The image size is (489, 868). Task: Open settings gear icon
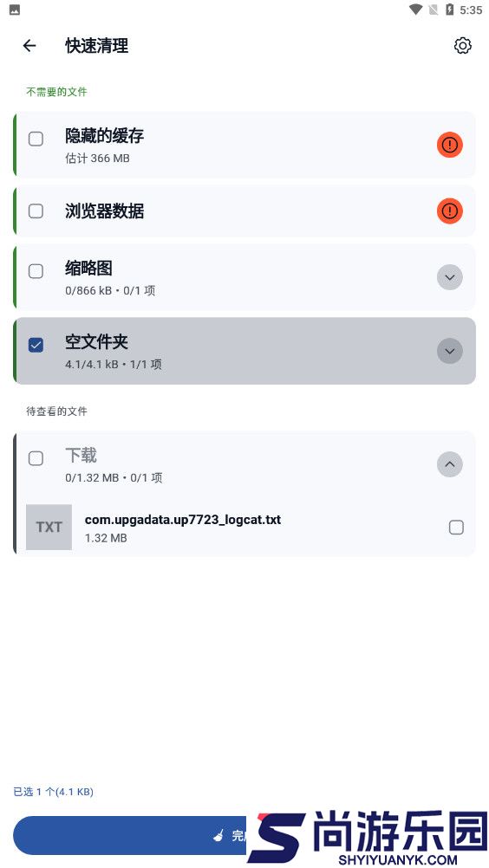[x=462, y=45]
